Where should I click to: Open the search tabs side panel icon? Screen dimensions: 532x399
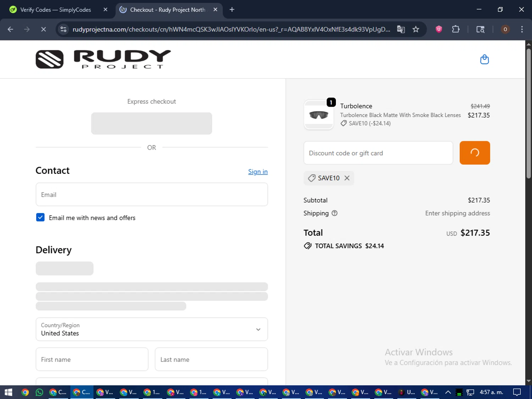(480, 29)
